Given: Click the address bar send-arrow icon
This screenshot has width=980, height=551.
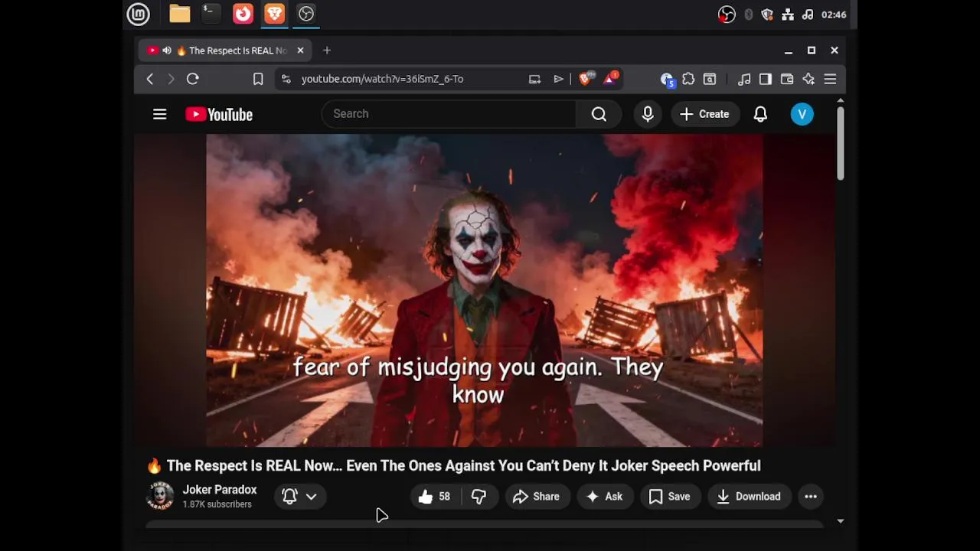Looking at the screenshot, I should [x=559, y=79].
